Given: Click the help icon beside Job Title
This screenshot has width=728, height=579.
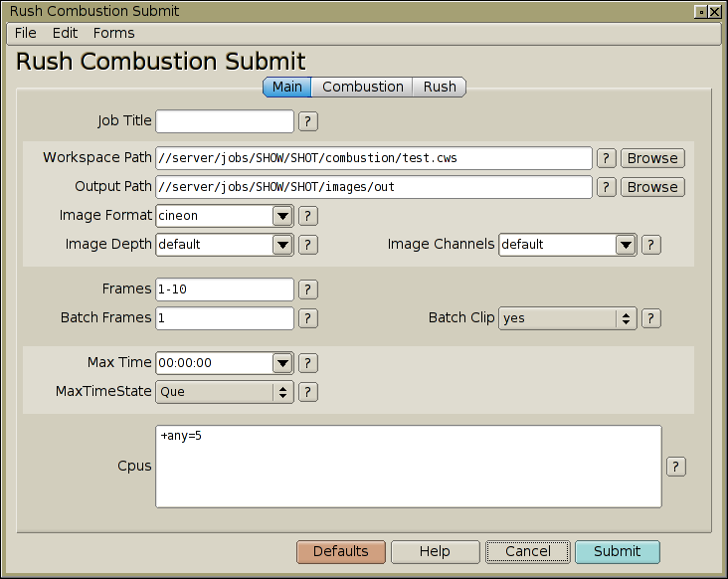Looking at the screenshot, I should tap(308, 121).
